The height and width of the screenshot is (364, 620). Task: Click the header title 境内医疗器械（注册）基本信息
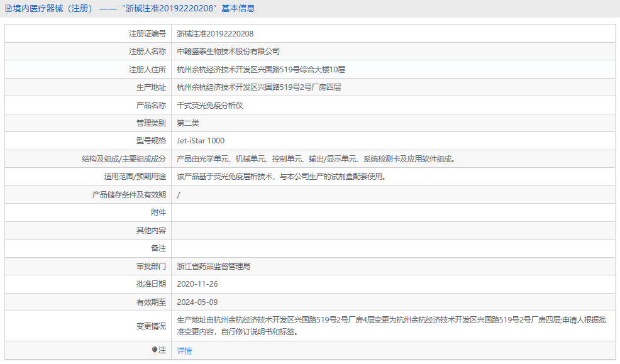[134, 8]
